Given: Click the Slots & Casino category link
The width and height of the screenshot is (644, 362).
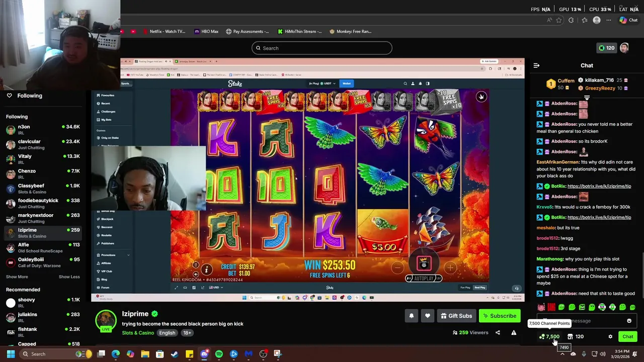Looking at the screenshot, I should coord(138,333).
